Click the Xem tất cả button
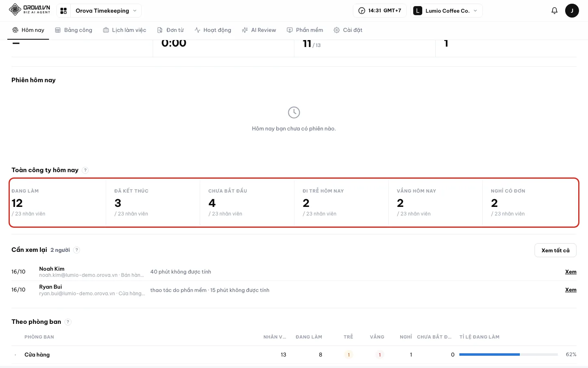Image resolution: width=588 pixels, height=368 pixels. (555, 250)
